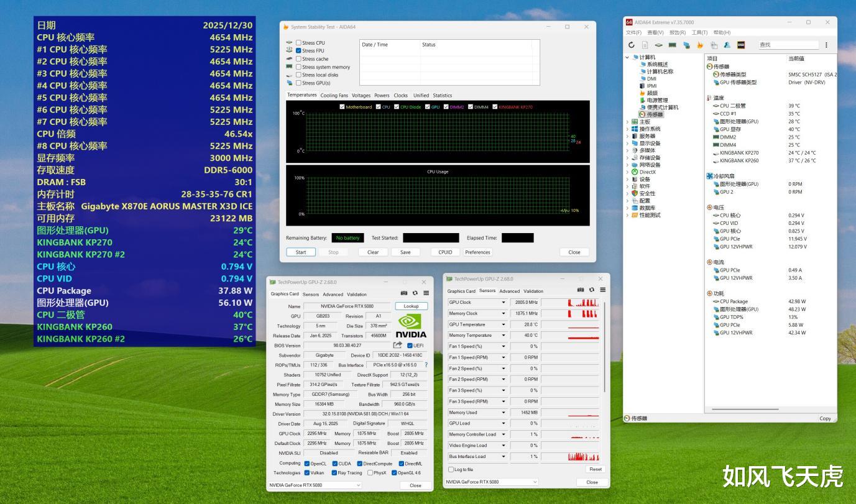Click the 查找 search field in AIDA64
The image size is (856, 504).
(788, 45)
